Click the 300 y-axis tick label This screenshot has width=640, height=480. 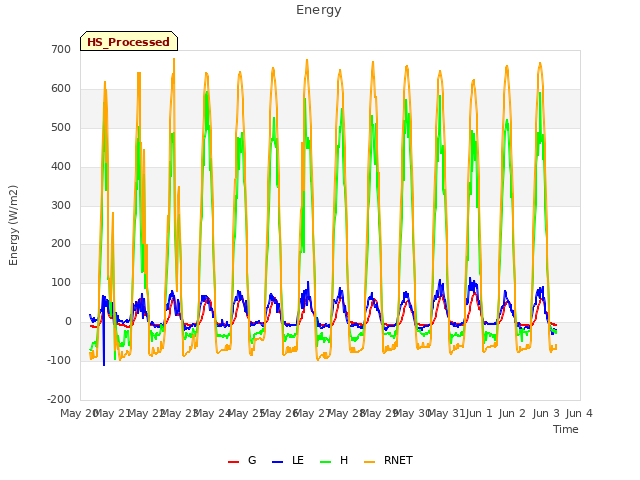[x=61, y=205]
